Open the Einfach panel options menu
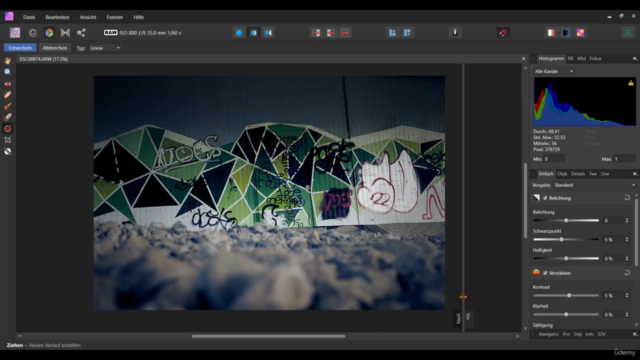 pyautogui.click(x=635, y=174)
